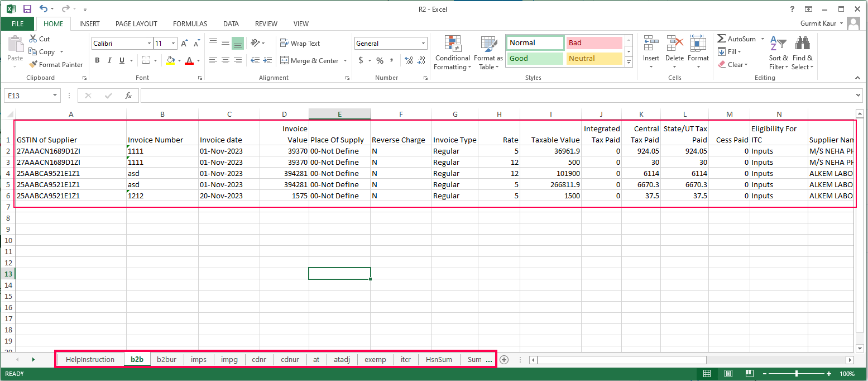Click Decrease Decimal icon
Viewport: 868px width, 381px height.
[x=421, y=60]
